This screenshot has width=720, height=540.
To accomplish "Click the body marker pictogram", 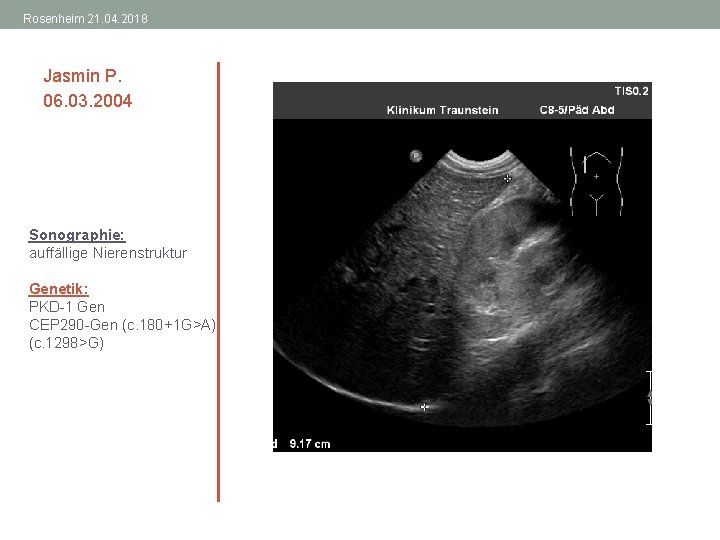I will [596, 182].
